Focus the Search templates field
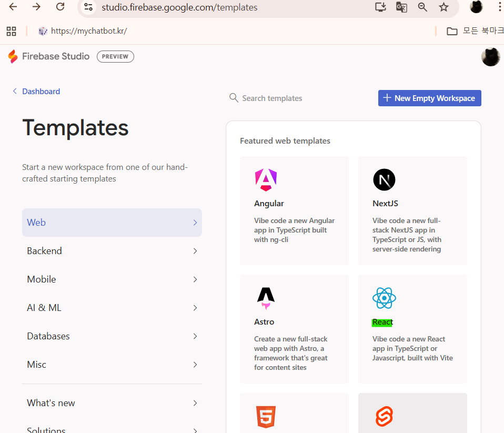504x433 pixels. (x=272, y=98)
